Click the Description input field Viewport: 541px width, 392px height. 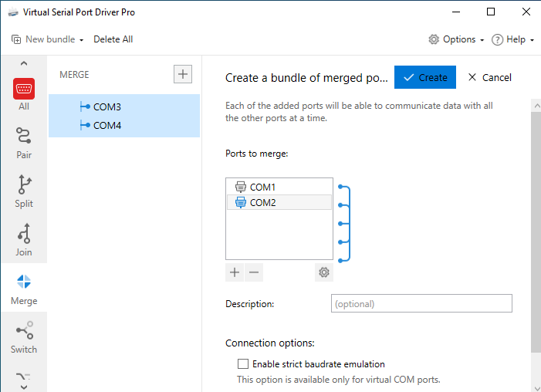[421, 303]
